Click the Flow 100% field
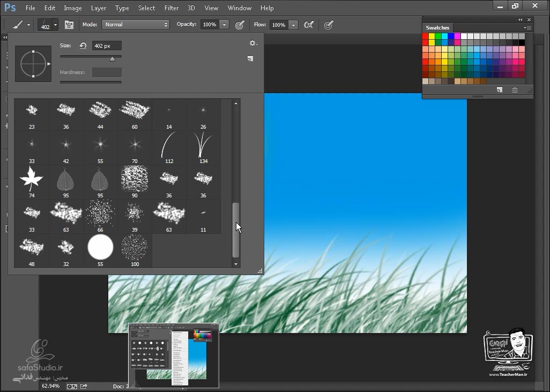 pyautogui.click(x=279, y=25)
